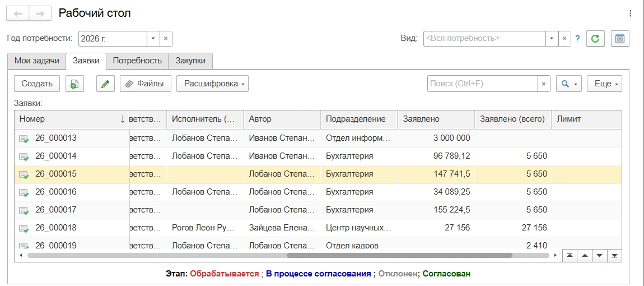Select the cell with amount 3 000 000

436,138
